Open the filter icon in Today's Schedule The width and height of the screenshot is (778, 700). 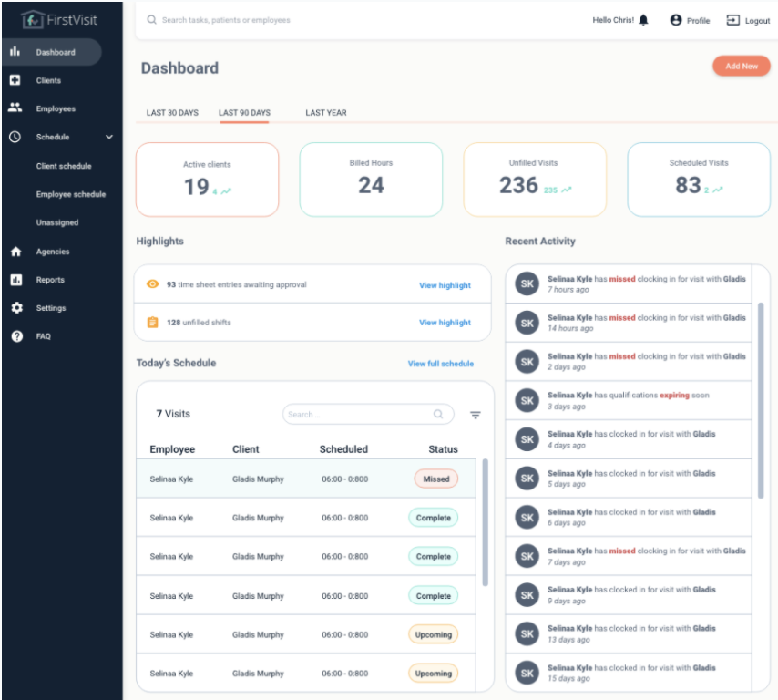(475, 415)
